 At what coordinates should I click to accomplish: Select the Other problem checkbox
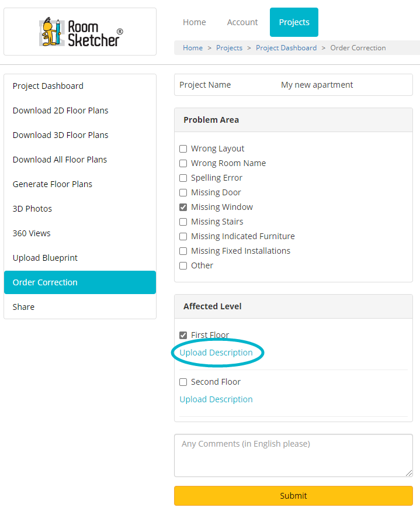[183, 265]
